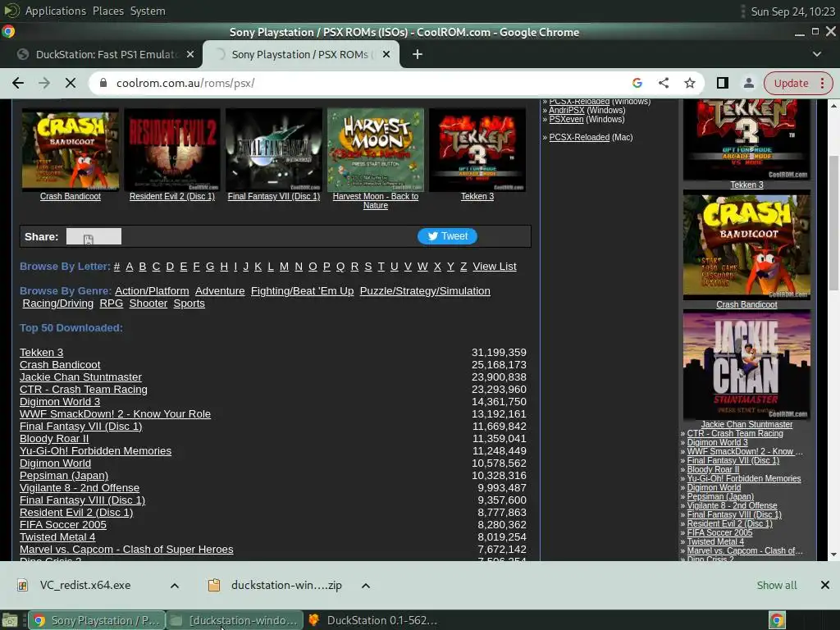This screenshot has height=630, width=840.
Task: Open Yu-Gi-Oh! Forbidden Memories in Top 50 list
Action: [x=95, y=451]
